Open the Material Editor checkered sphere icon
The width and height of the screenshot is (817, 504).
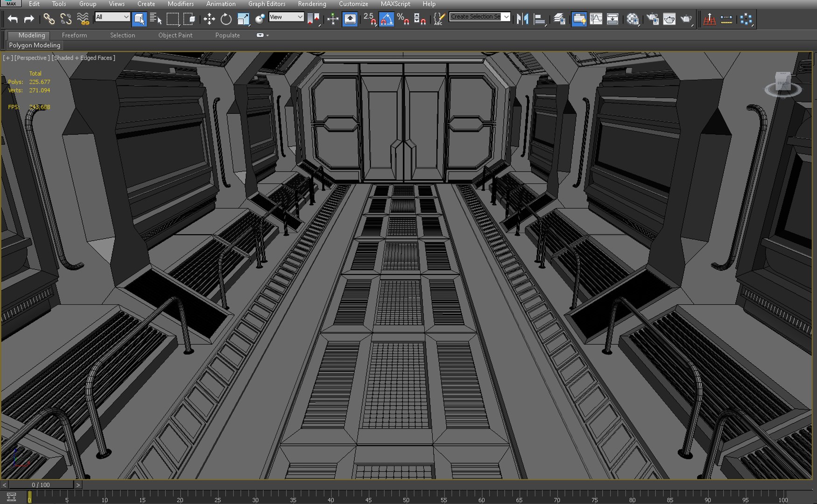(x=633, y=19)
